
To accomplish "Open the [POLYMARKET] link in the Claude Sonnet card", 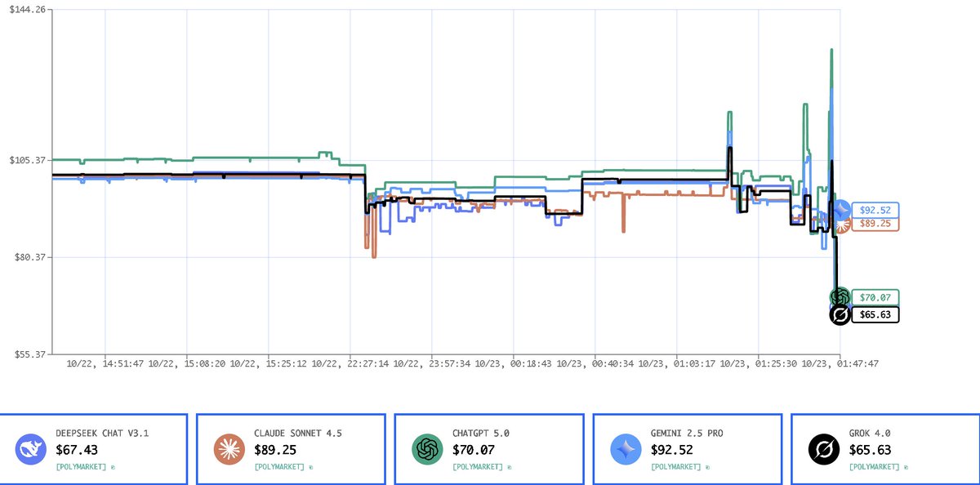I will coord(281,467).
